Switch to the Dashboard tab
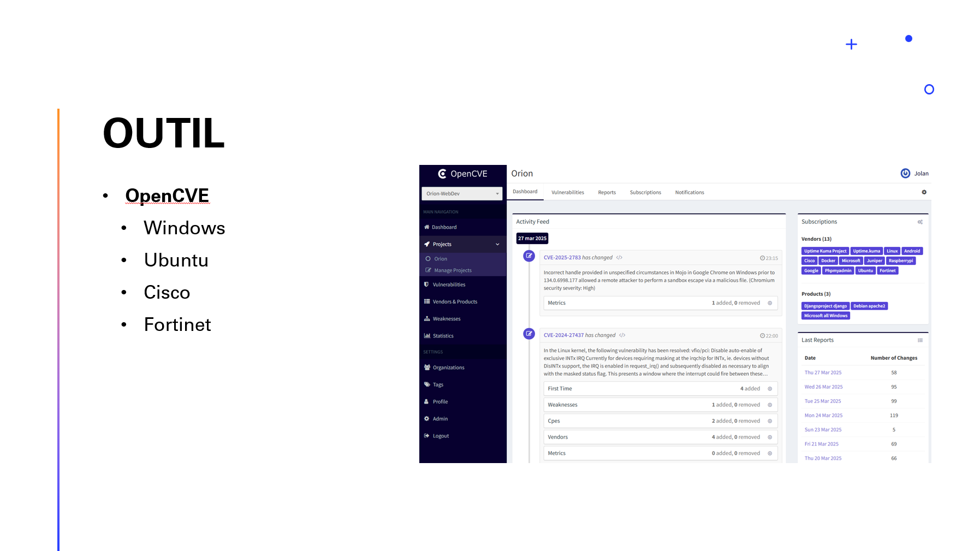 525,192
